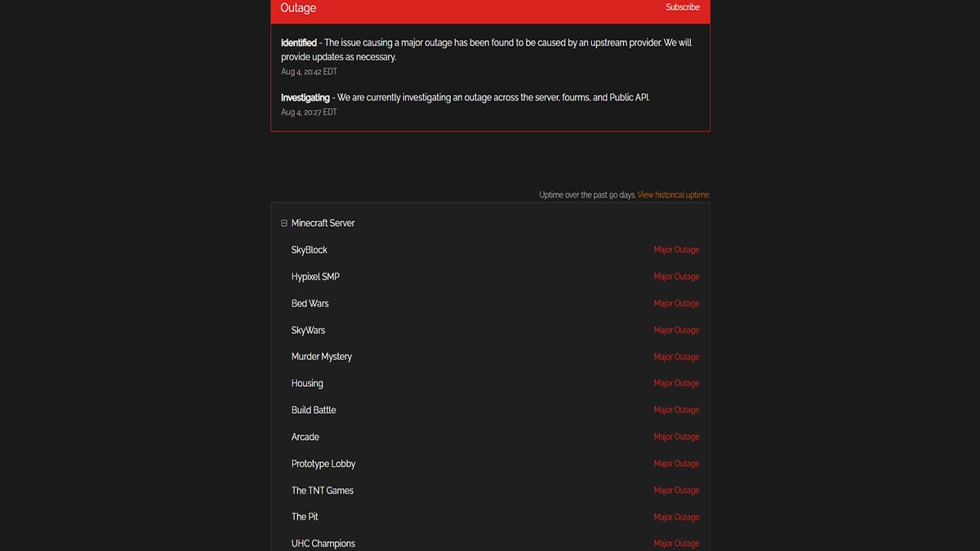Click the Outage banner title
980x551 pixels.
pos(297,7)
